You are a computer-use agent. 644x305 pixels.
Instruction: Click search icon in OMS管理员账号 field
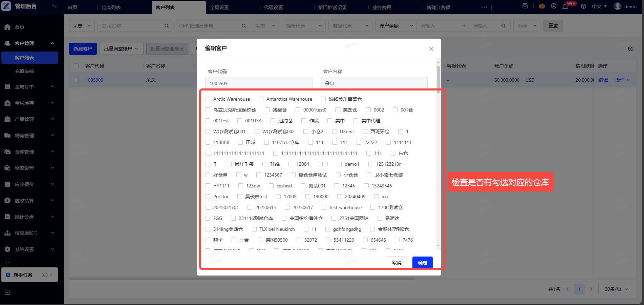243,26
